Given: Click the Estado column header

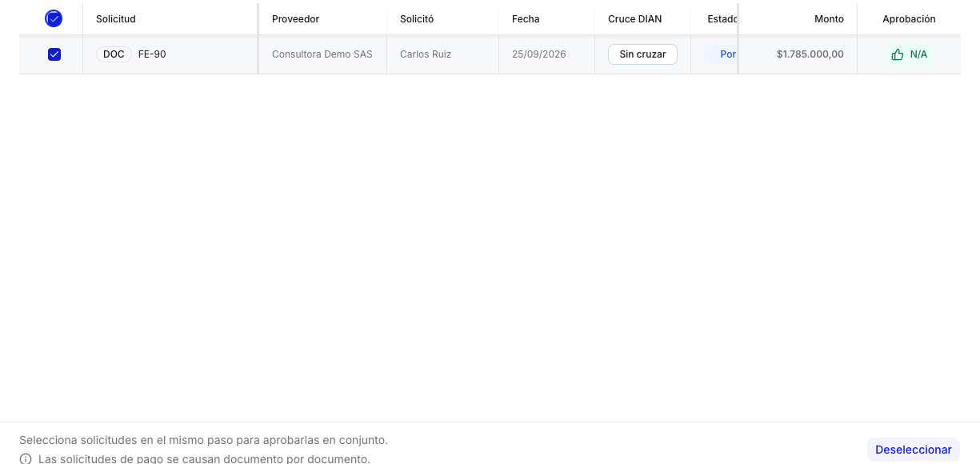Looking at the screenshot, I should click(x=722, y=19).
